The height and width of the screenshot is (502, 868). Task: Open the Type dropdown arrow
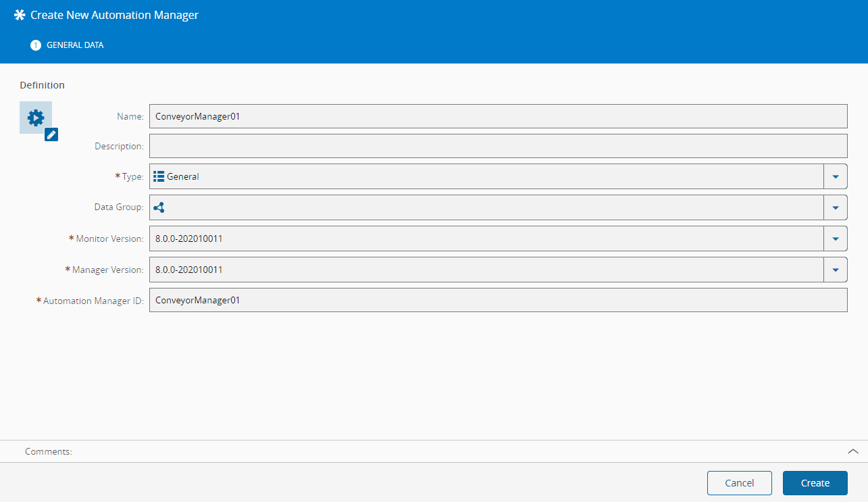pos(836,176)
